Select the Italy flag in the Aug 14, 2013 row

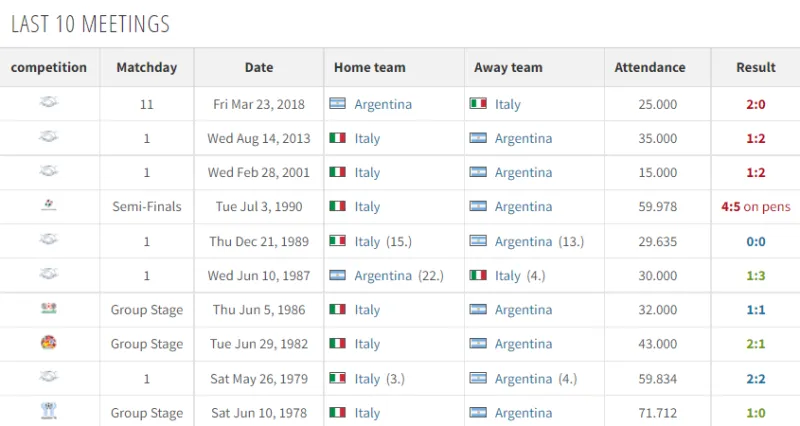[x=337, y=138]
